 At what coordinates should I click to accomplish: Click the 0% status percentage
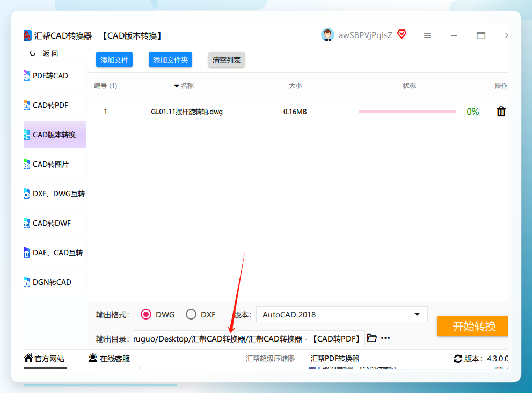coord(472,112)
